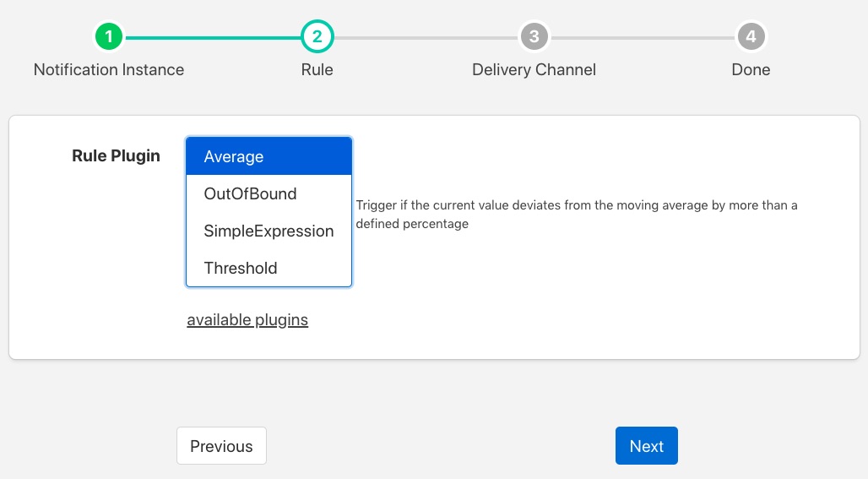Click the green progress line between steps 1 and 2
This screenshot has width=868, height=479.
213,37
